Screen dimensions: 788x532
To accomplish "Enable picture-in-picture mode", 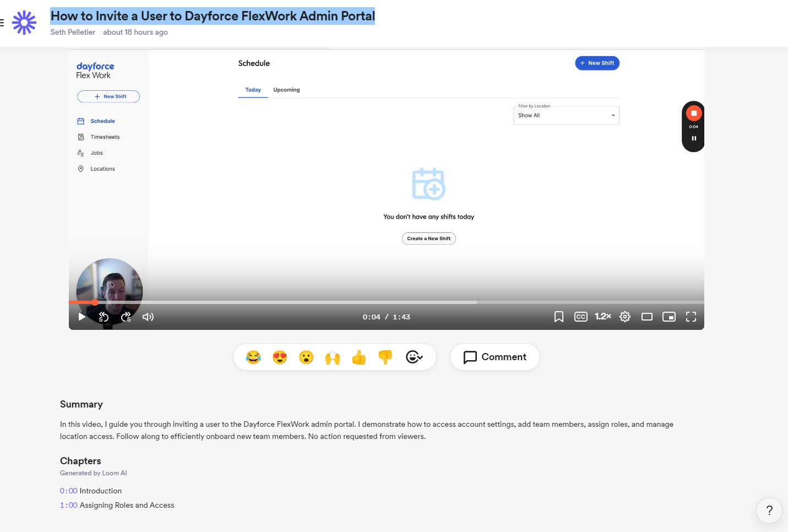I will 669,317.
